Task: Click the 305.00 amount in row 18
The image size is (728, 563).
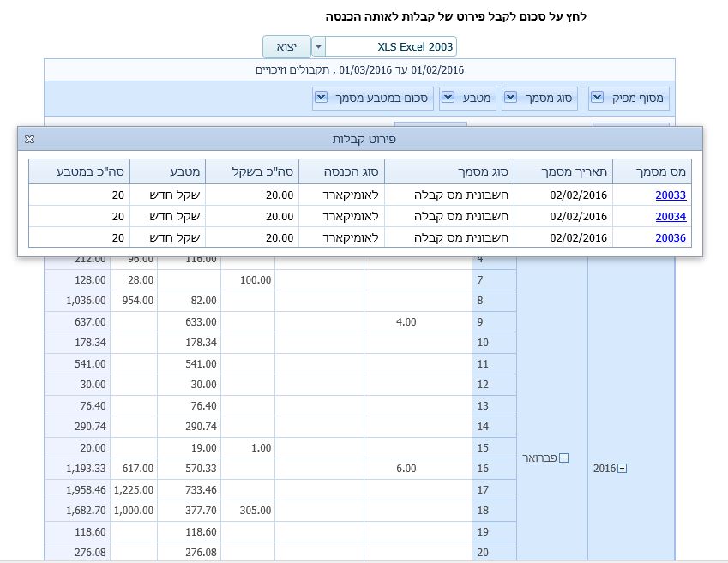Action: (x=256, y=511)
